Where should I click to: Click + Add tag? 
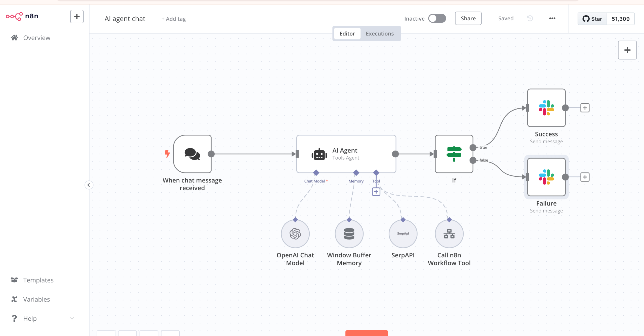coord(173,19)
